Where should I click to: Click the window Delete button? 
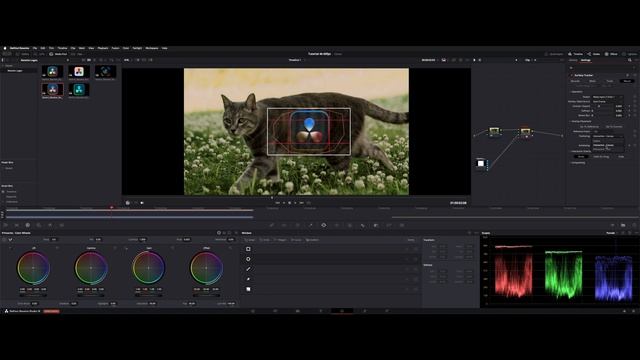(411, 240)
